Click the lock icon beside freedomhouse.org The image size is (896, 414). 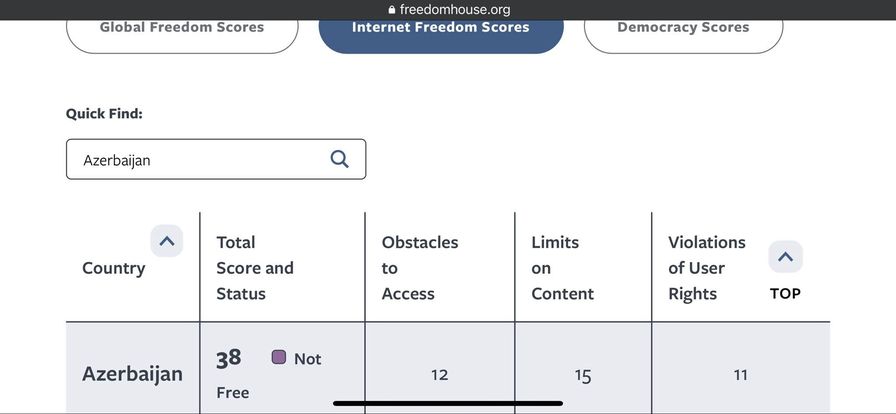click(391, 10)
